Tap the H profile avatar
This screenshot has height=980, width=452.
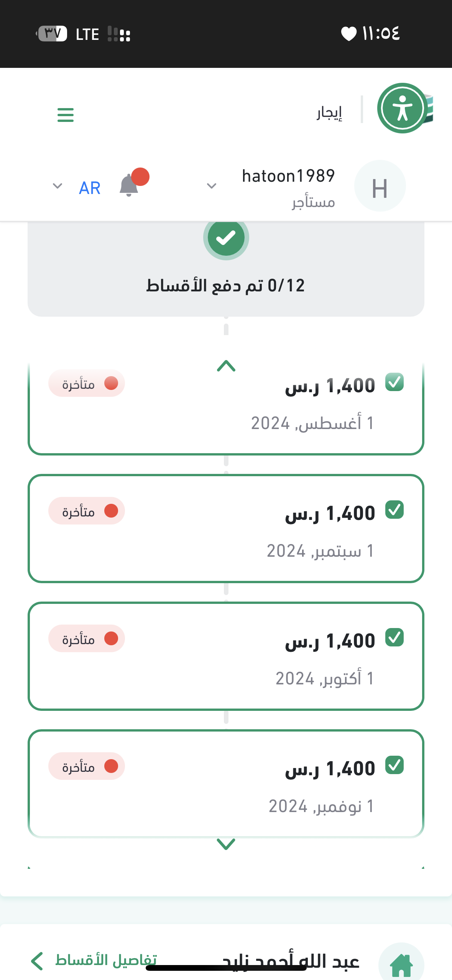[380, 186]
